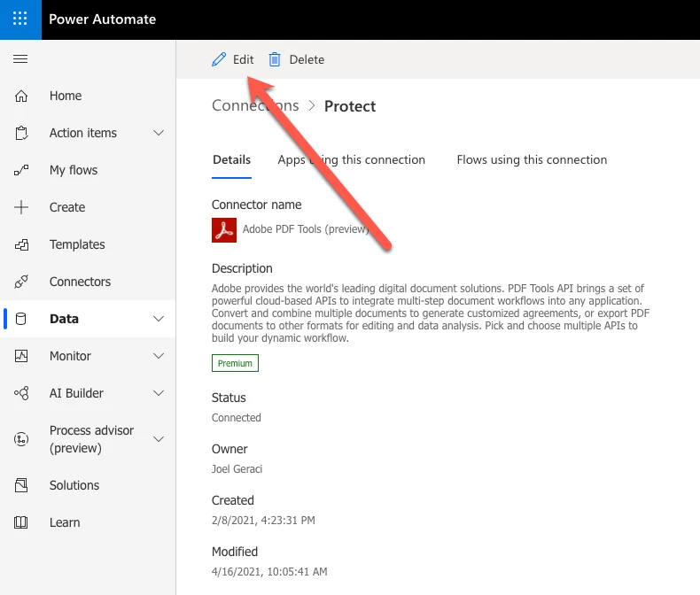Click the AI Builder icon
This screenshot has height=595, width=700.
click(21, 393)
